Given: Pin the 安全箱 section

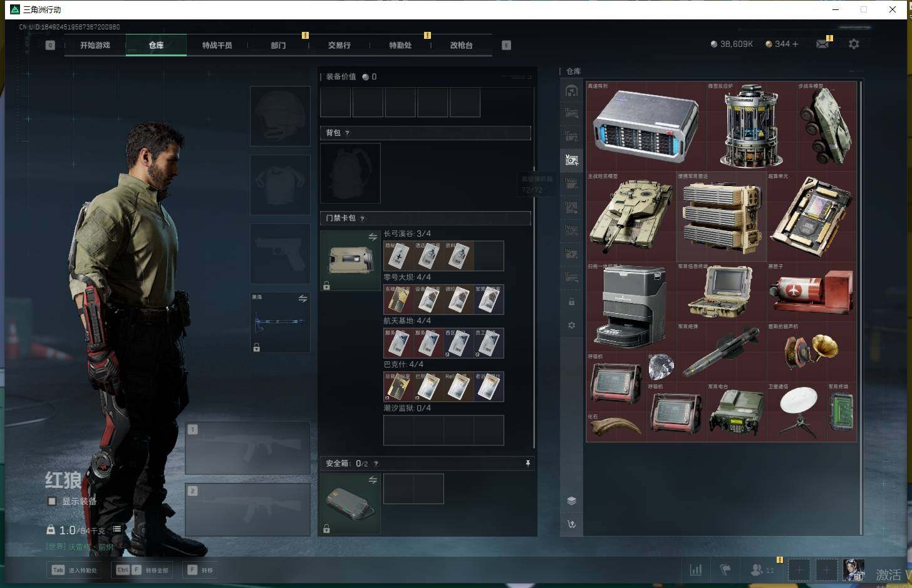Looking at the screenshot, I should 527,463.
